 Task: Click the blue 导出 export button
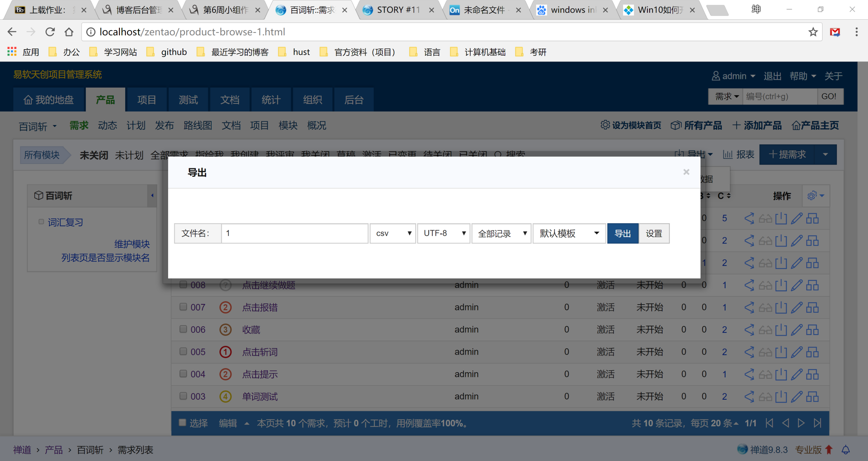pyautogui.click(x=622, y=233)
